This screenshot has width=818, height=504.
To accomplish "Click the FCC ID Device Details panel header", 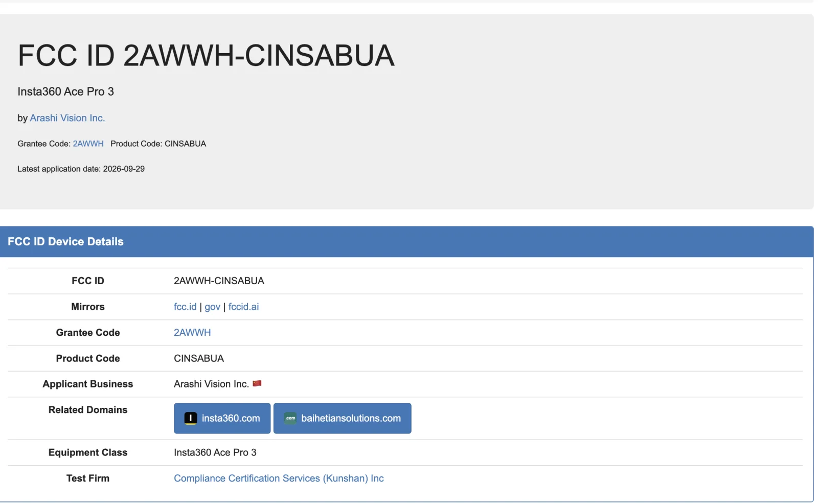I will (x=406, y=242).
